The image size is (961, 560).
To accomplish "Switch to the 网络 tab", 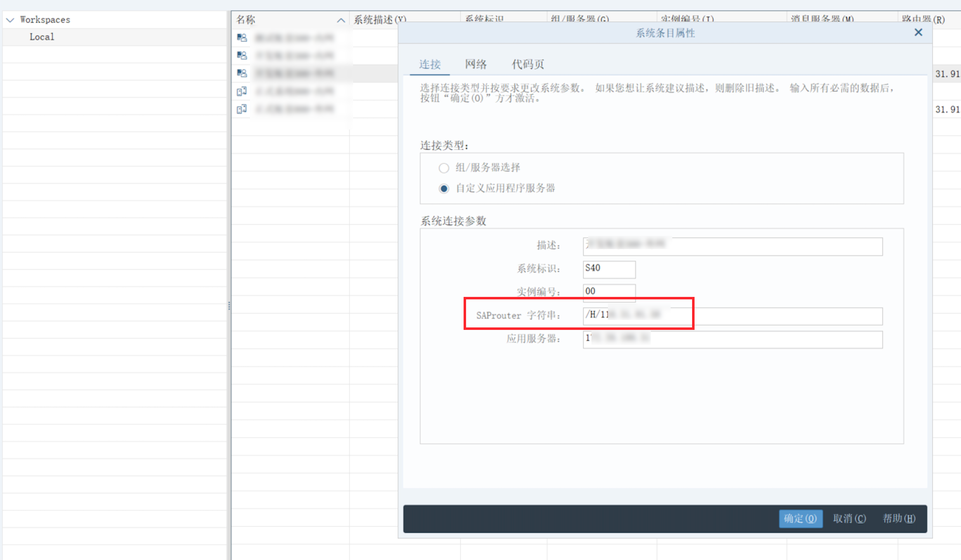I will pos(476,64).
